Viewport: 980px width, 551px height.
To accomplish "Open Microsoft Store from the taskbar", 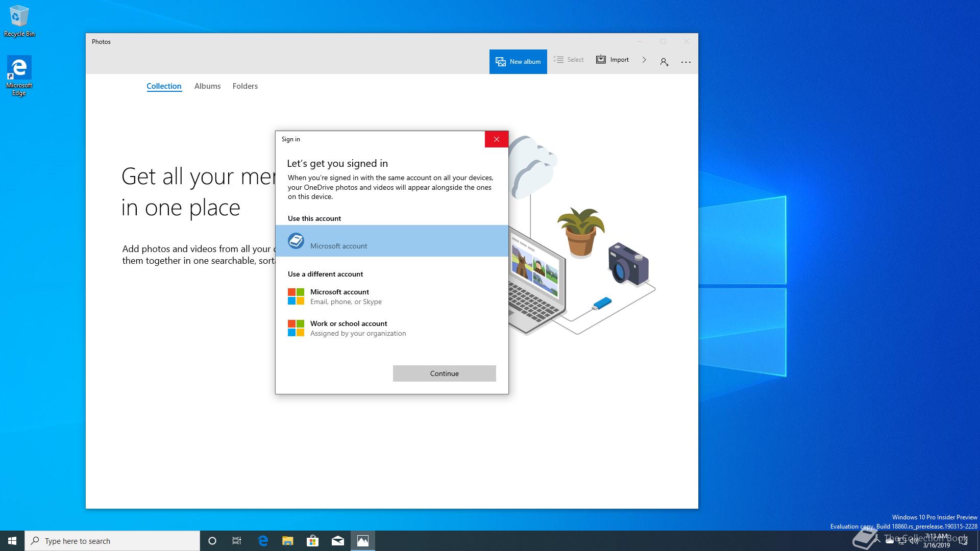I will click(312, 541).
